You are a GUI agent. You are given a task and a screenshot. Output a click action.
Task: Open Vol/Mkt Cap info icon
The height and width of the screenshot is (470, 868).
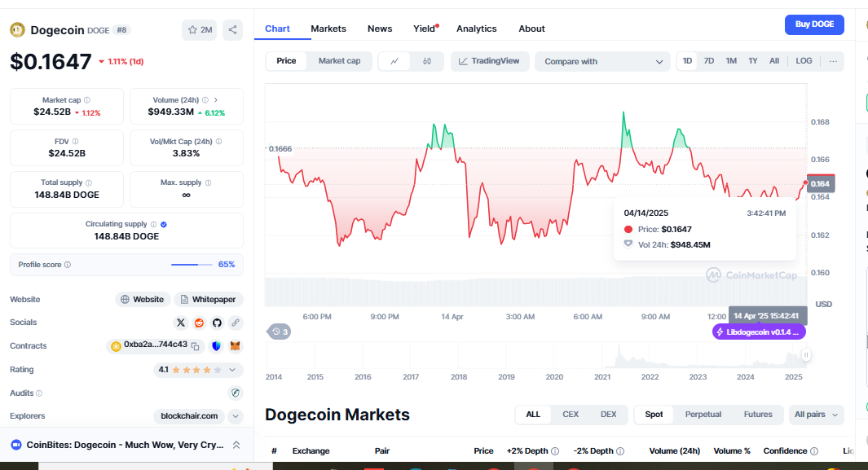tap(218, 142)
